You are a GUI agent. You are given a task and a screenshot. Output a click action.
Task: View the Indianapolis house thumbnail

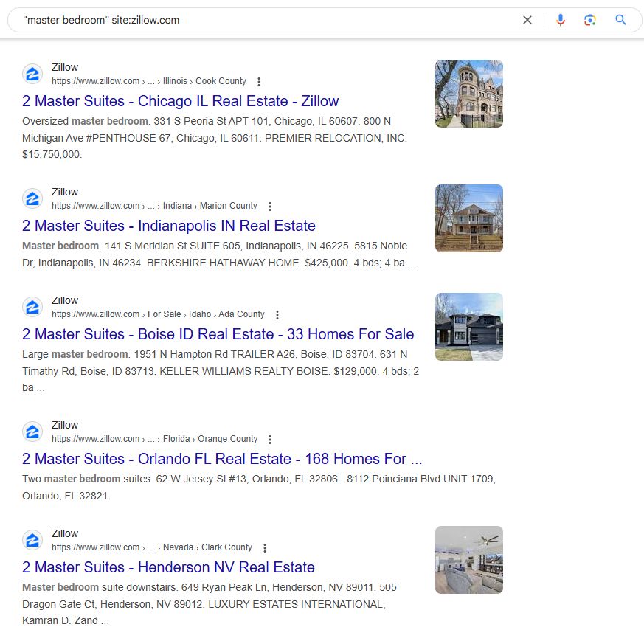coord(469,218)
